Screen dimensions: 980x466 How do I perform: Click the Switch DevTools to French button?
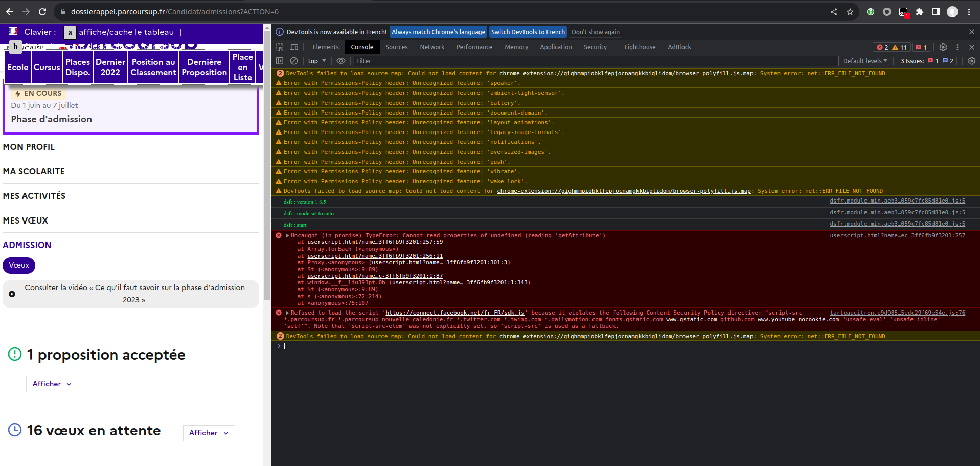[x=528, y=32]
